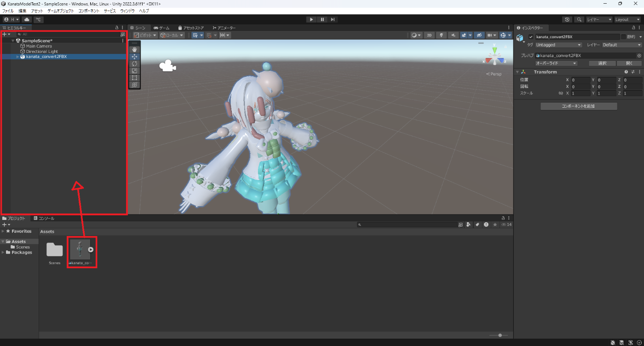Open version control (branch) icon
Viewport: 644px width, 346px height.
pos(39,19)
